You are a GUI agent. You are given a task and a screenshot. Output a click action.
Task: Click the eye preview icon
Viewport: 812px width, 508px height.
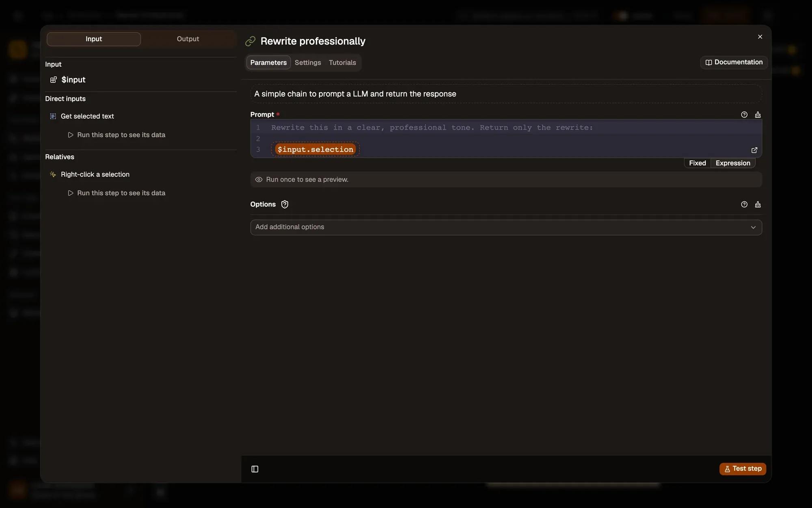pyautogui.click(x=259, y=180)
